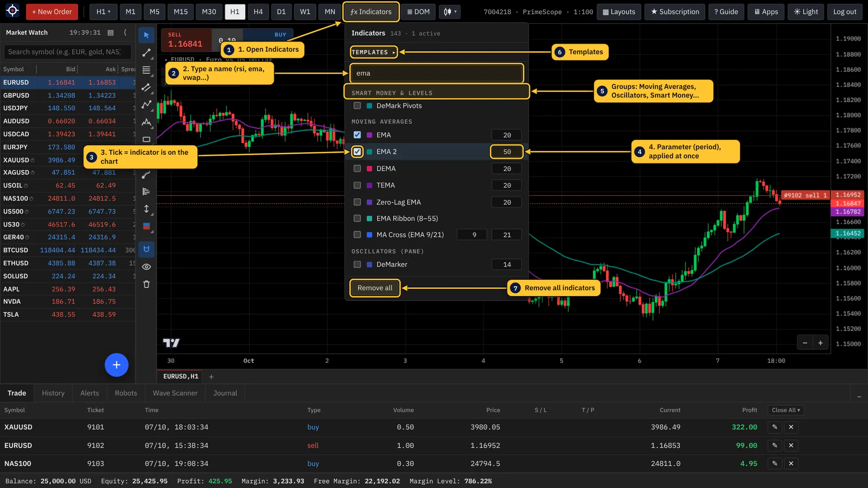This screenshot has width=868, height=488.
Task: Open the chart type candlestick dropdown
Action: (x=450, y=12)
